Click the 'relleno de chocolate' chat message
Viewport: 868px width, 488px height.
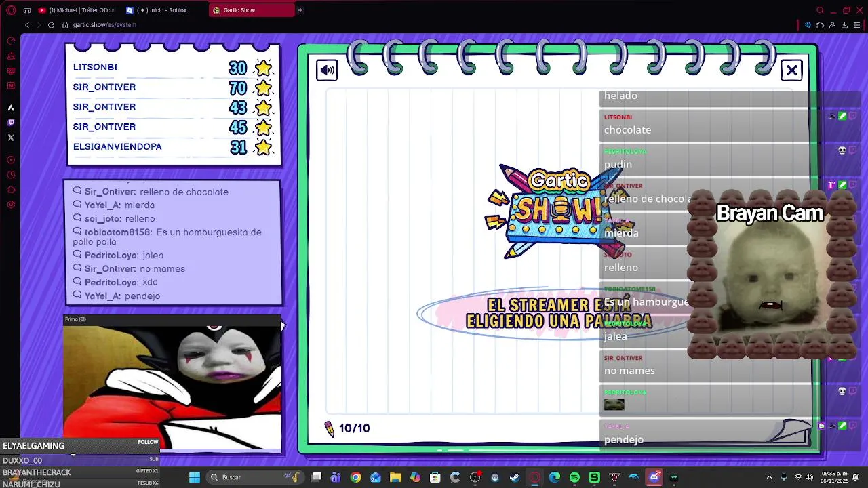[151, 192]
